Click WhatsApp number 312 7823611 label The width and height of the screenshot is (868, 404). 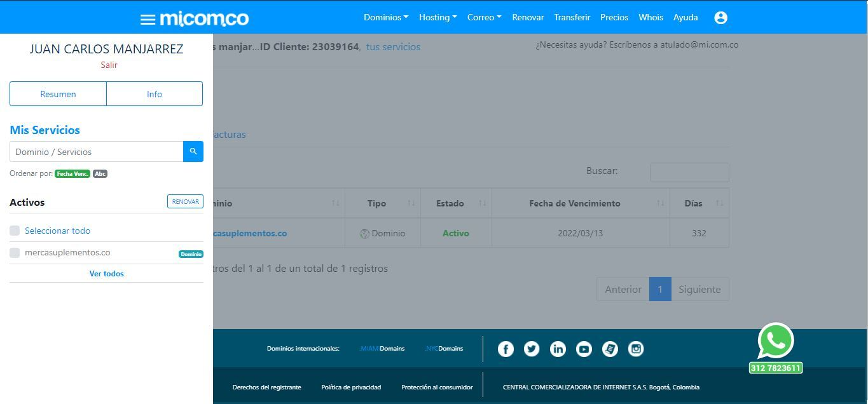click(776, 368)
